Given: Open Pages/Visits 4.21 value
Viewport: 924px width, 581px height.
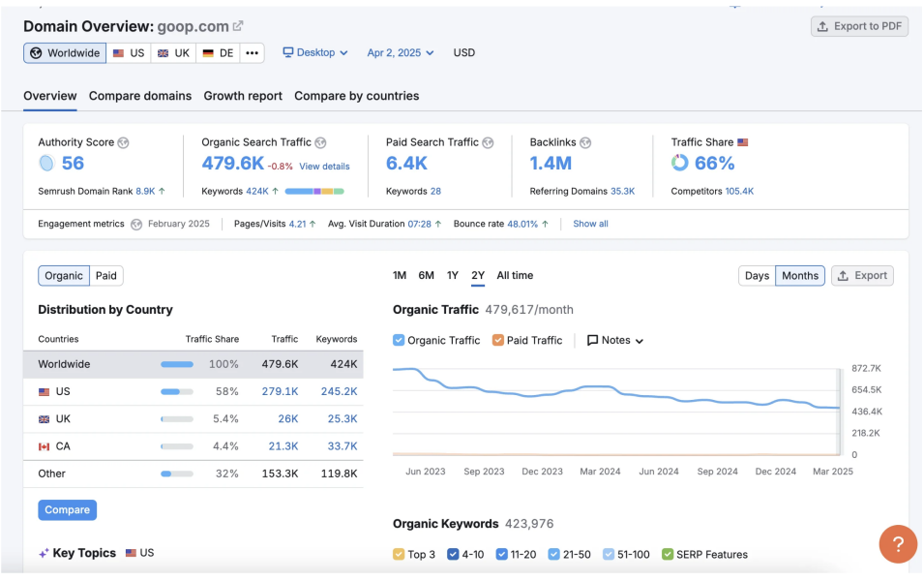Looking at the screenshot, I should click(298, 224).
